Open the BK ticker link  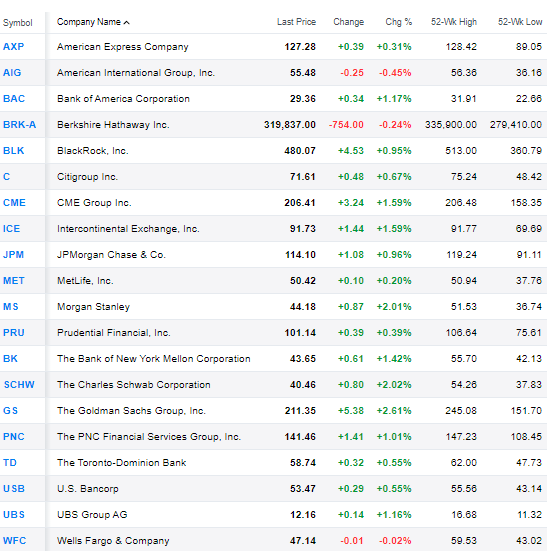(x=10, y=358)
